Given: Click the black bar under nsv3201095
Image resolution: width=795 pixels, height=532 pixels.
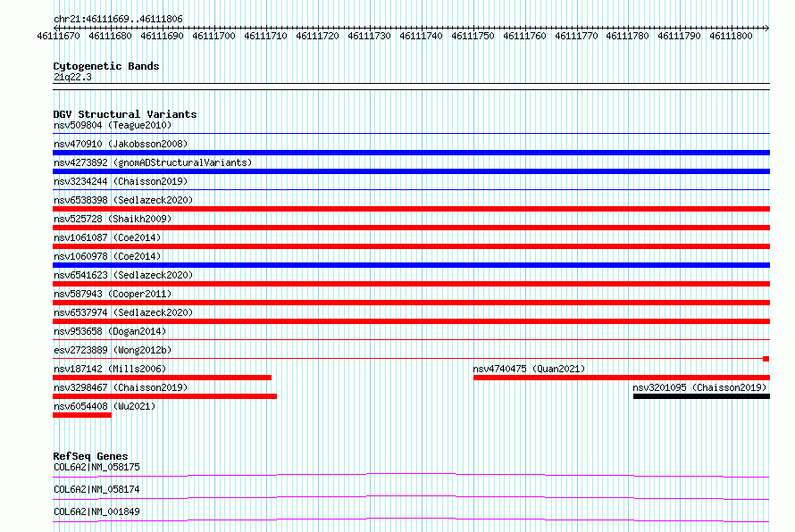Looking at the screenshot, I should [702, 396].
